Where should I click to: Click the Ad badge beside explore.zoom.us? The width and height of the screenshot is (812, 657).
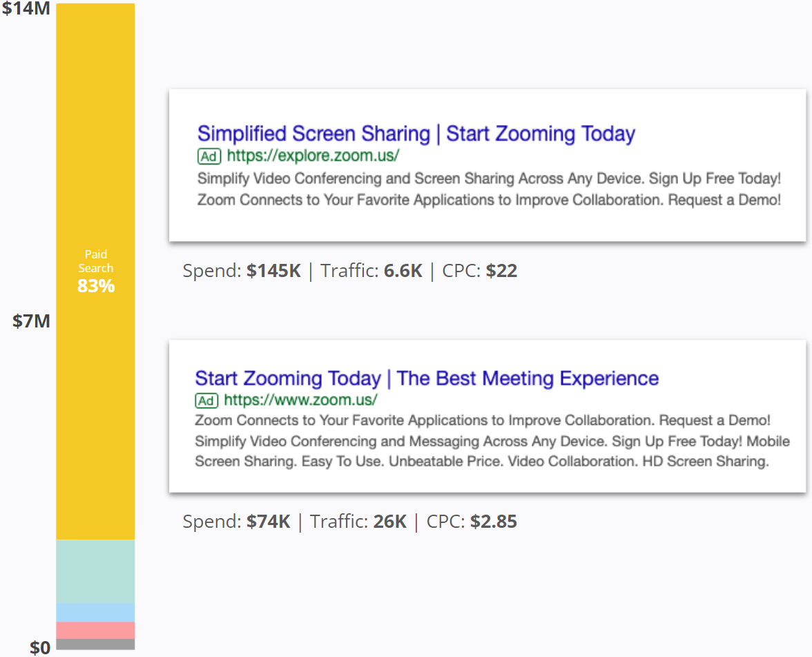coord(209,155)
